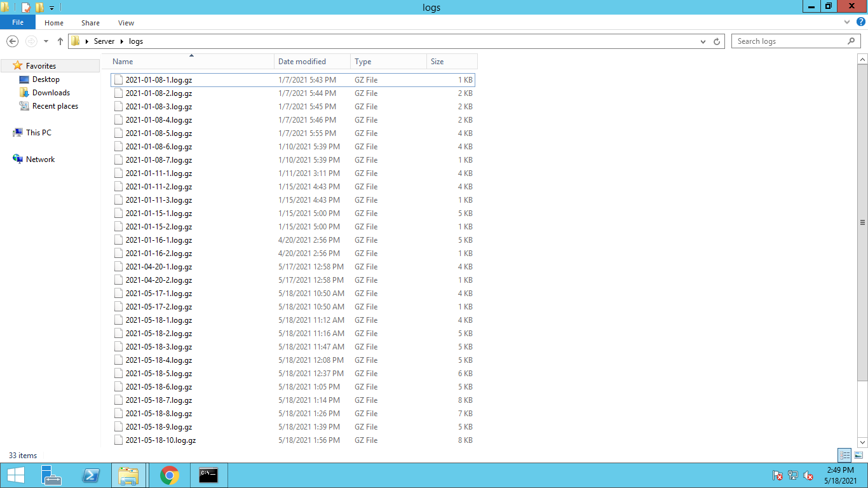Click the New folder icon in the title bar
The image size is (868, 488).
pos(39,8)
